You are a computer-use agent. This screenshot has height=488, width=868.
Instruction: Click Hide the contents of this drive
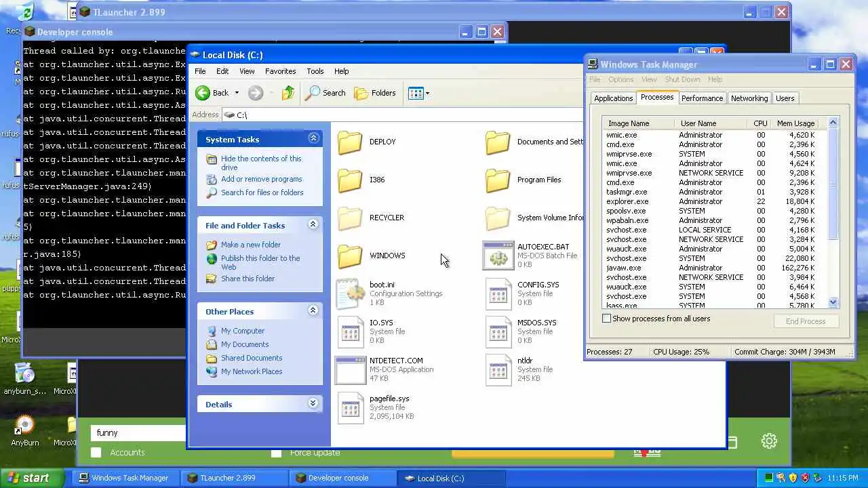pyautogui.click(x=261, y=163)
